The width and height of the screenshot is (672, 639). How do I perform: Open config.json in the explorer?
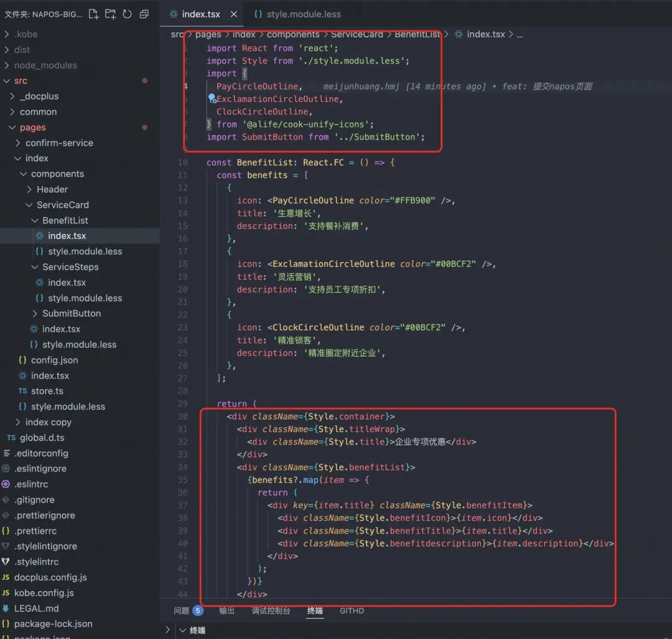54,360
